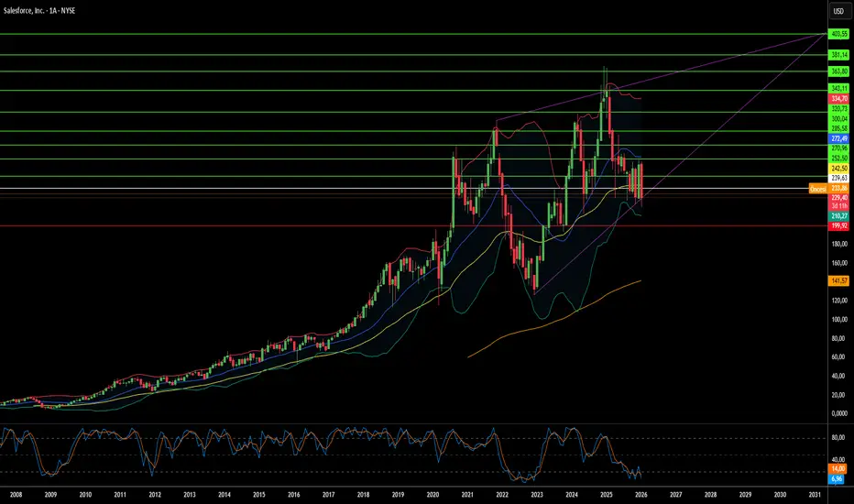Click the 2031 year on time axis
854x504 pixels.
[x=814, y=494]
